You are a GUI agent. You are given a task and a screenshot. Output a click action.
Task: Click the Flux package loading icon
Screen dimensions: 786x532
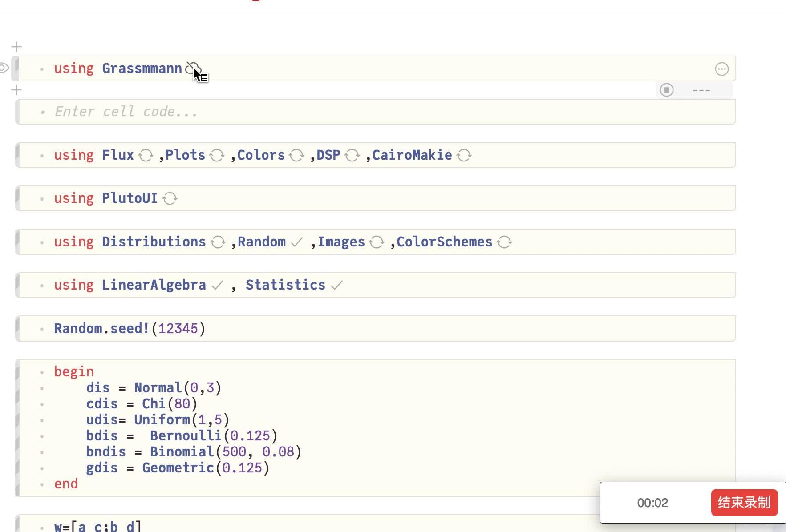coord(146,156)
